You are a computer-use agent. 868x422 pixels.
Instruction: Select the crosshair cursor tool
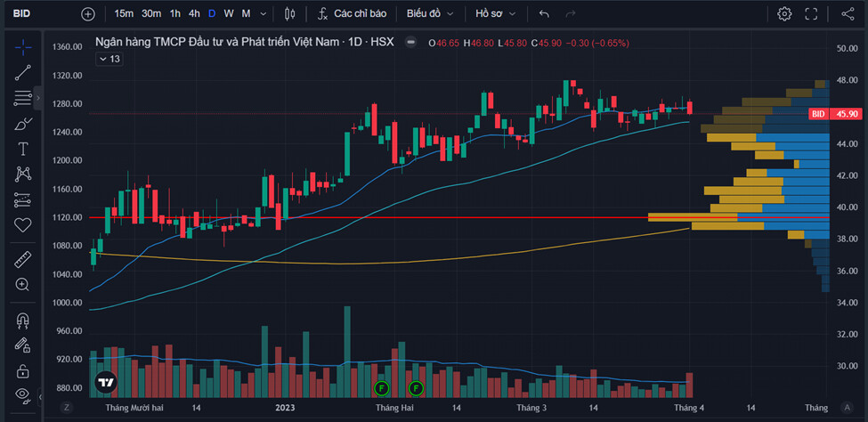pos(23,47)
